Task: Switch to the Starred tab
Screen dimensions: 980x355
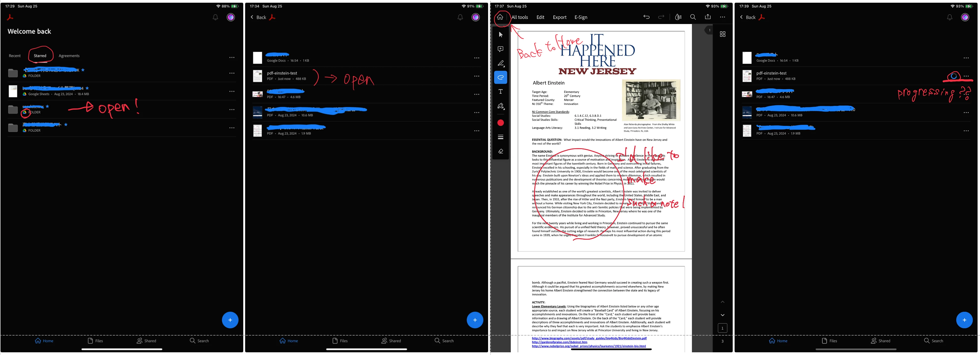Action: pos(40,56)
